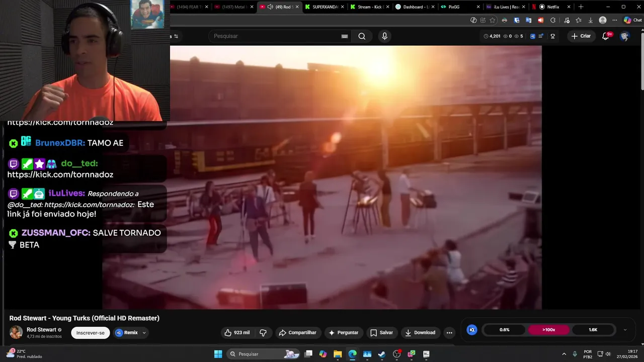The height and width of the screenshot is (362, 644).
Task: Open File Explorer from taskbar
Action: tap(338, 354)
